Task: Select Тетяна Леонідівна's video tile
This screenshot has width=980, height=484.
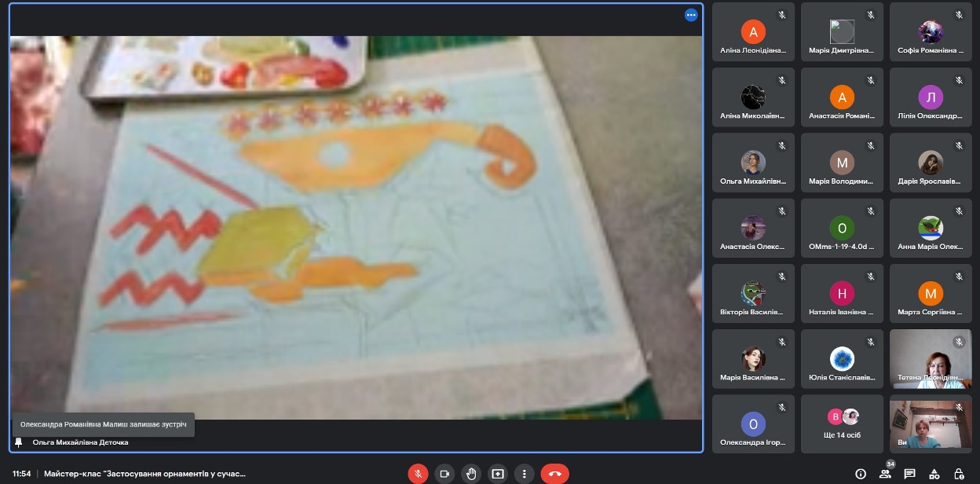Action: click(931, 359)
